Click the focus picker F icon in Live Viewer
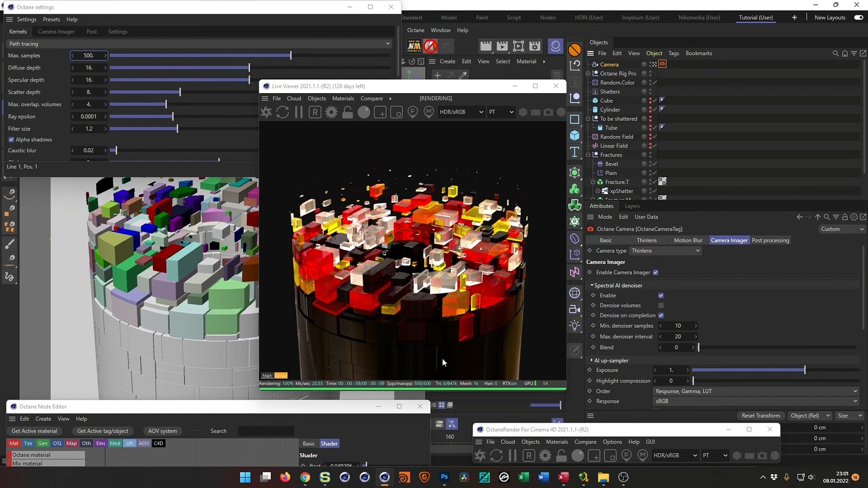The width and height of the screenshot is (868, 488). pos(413,112)
